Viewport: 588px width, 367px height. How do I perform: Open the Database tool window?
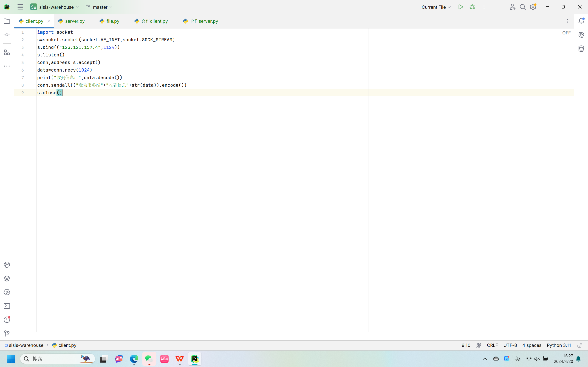[581, 49]
